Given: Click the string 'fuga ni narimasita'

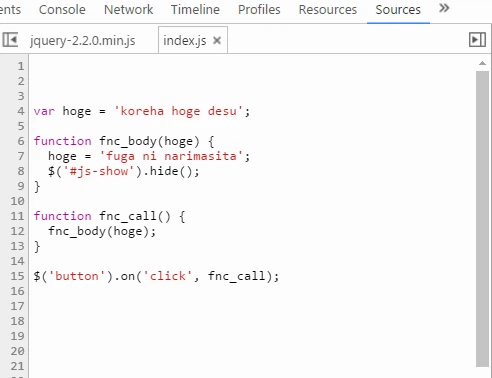Looking at the screenshot, I should click(x=171, y=156).
